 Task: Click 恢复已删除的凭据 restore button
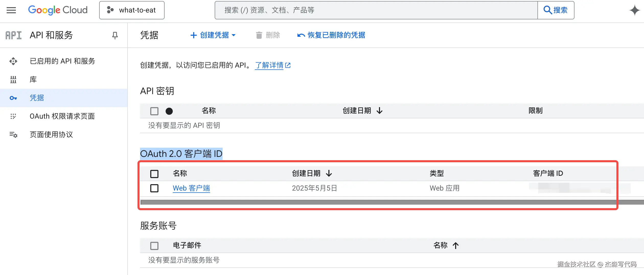331,35
